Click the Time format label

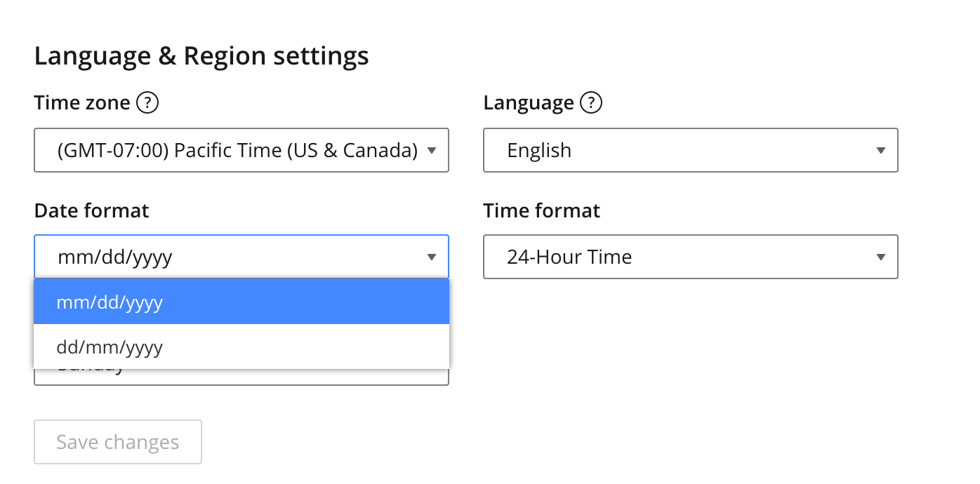pyautogui.click(x=541, y=210)
